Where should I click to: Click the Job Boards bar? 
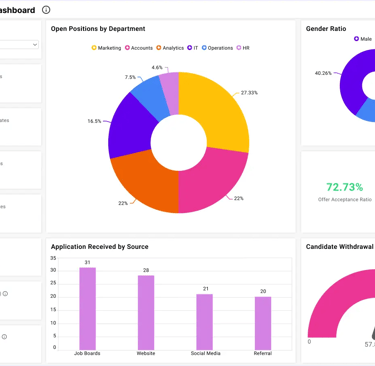pyautogui.click(x=87, y=309)
